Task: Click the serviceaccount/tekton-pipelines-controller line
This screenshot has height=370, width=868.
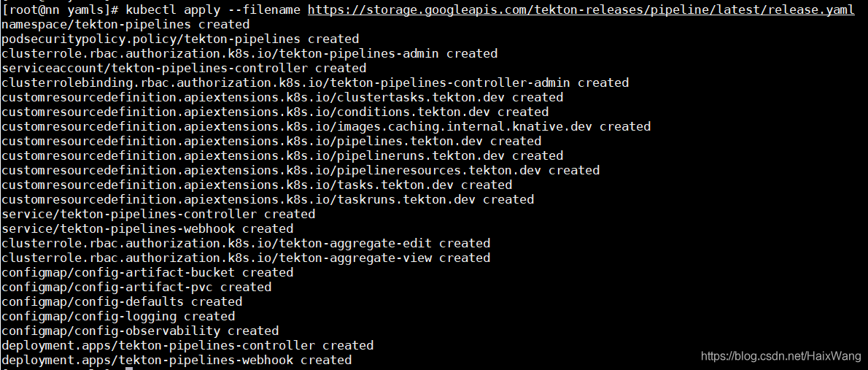Action: click(x=184, y=68)
